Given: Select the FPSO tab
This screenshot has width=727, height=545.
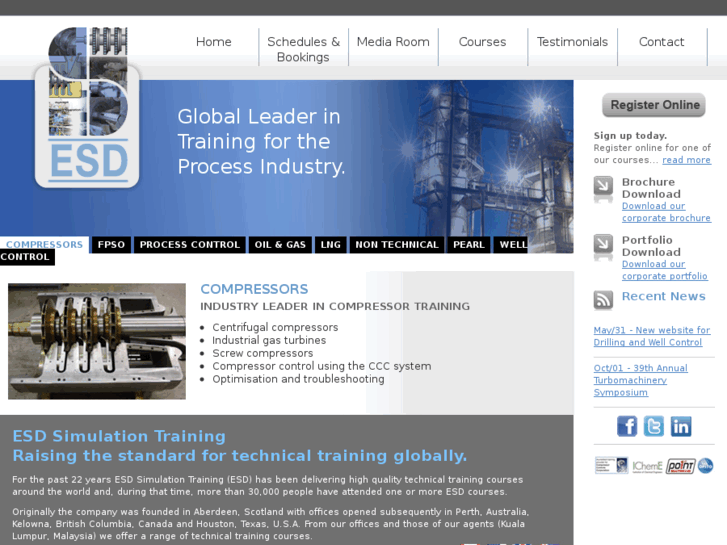Looking at the screenshot, I should (x=111, y=244).
